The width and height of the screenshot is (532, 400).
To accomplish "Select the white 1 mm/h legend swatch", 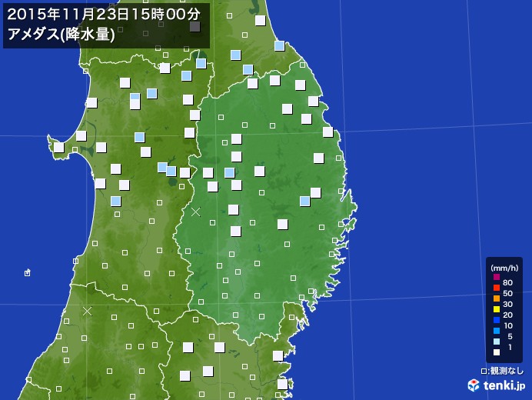I will 497,352.
